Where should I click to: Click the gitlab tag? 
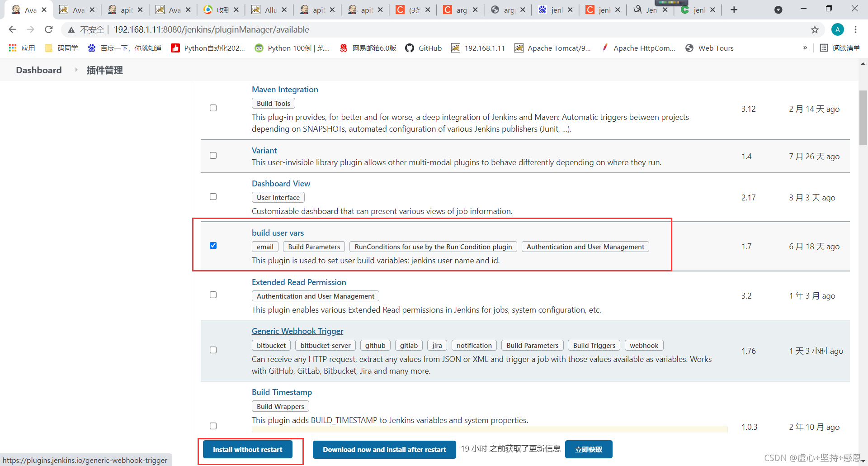(409, 345)
